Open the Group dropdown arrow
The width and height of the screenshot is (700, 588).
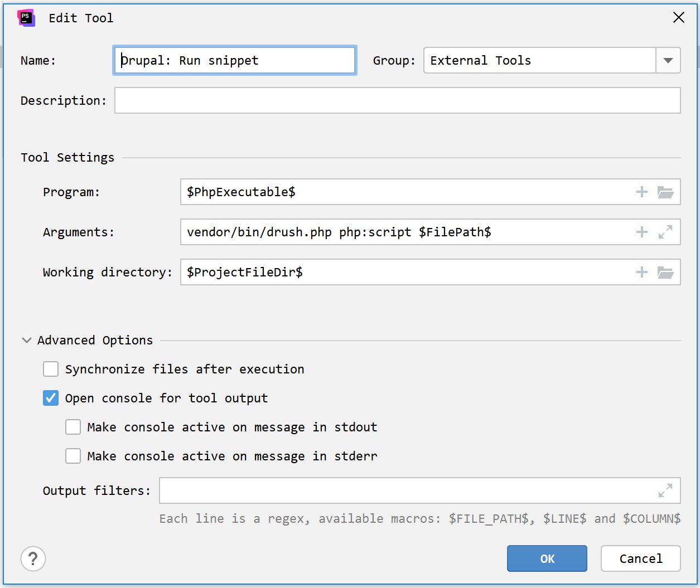(668, 60)
